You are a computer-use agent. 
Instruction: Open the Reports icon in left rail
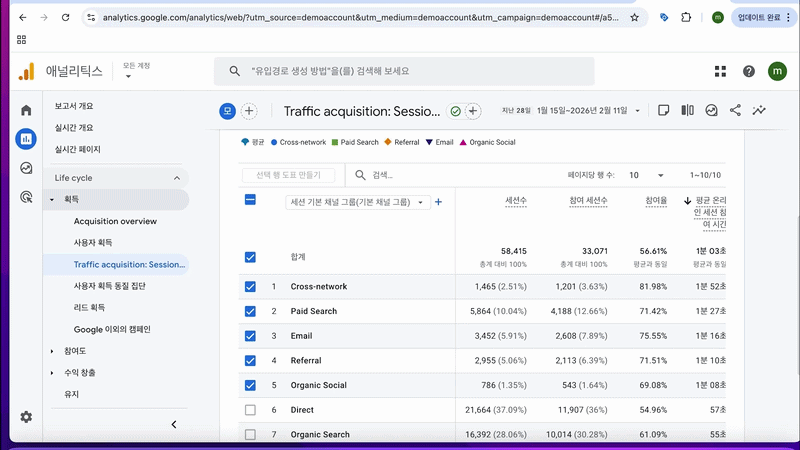[x=26, y=139]
